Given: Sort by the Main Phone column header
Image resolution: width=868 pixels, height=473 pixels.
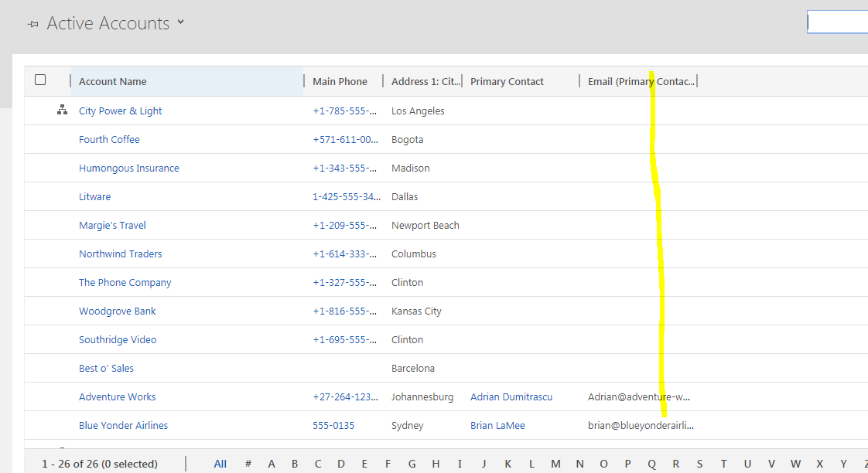Looking at the screenshot, I should [340, 81].
